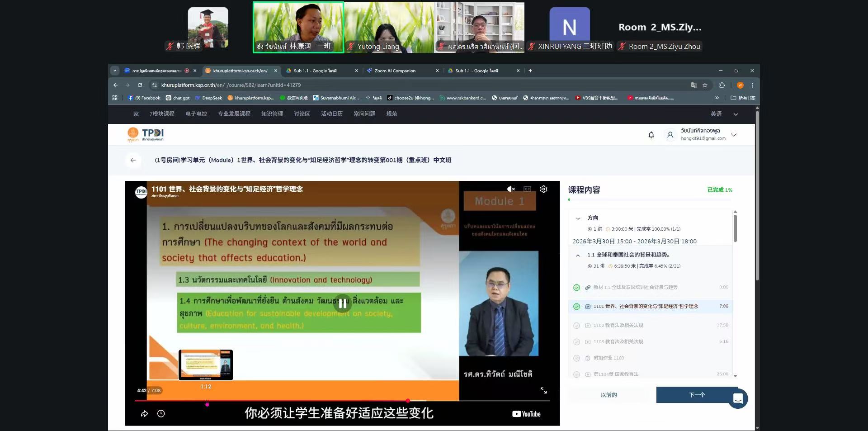Click the 以前的 previous button
Screen dimensions: 868x431
(x=608, y=395)
